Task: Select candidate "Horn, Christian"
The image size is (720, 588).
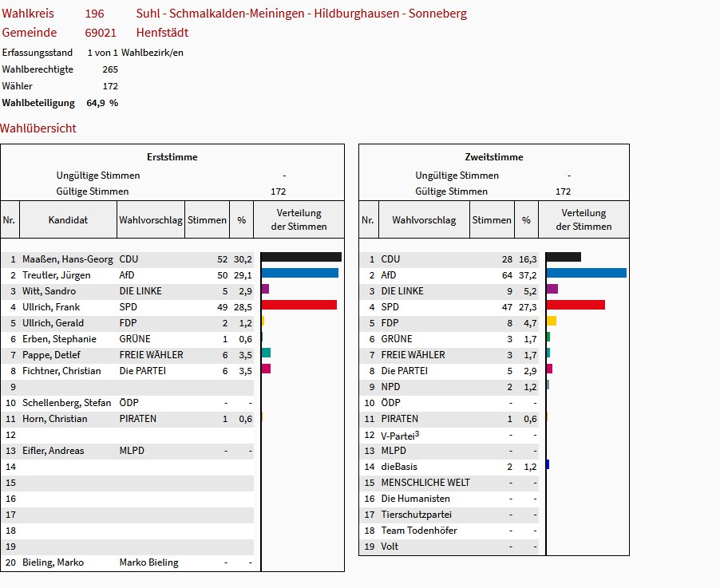Action: (x=54, y=419)
